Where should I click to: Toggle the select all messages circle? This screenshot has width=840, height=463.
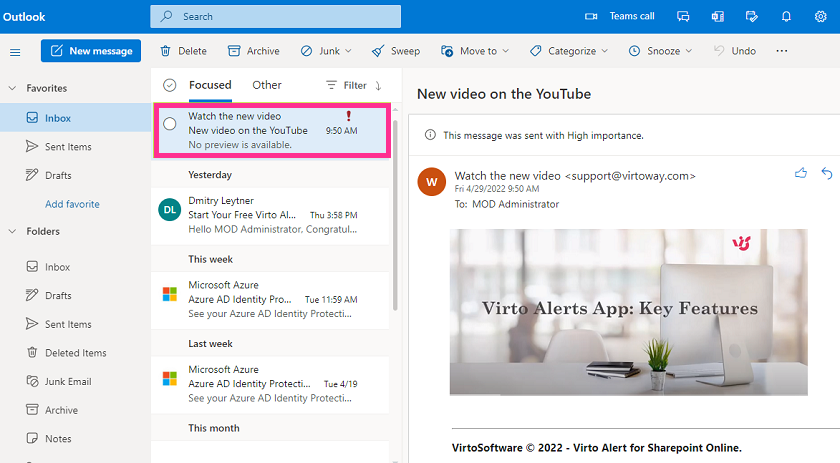[169, 85]
